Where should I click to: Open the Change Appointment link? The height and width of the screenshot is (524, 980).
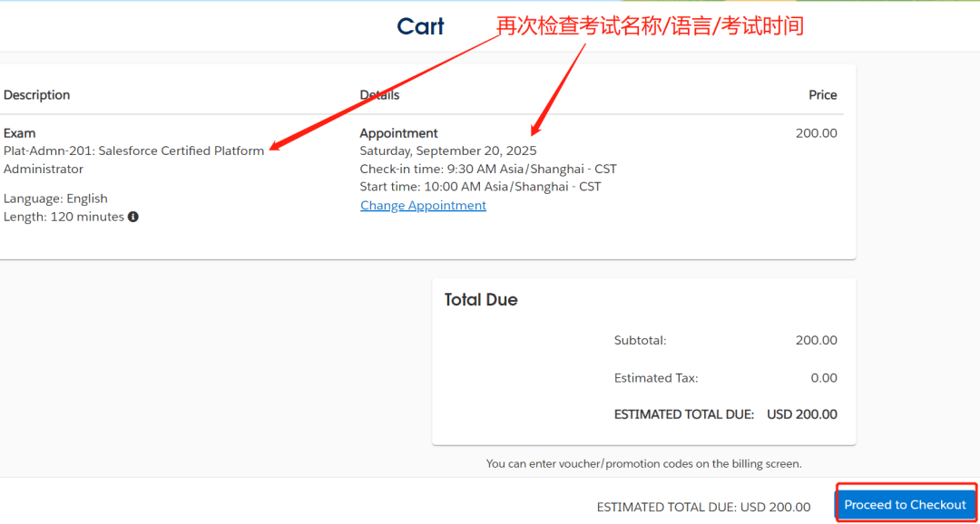tap(423, 206)
